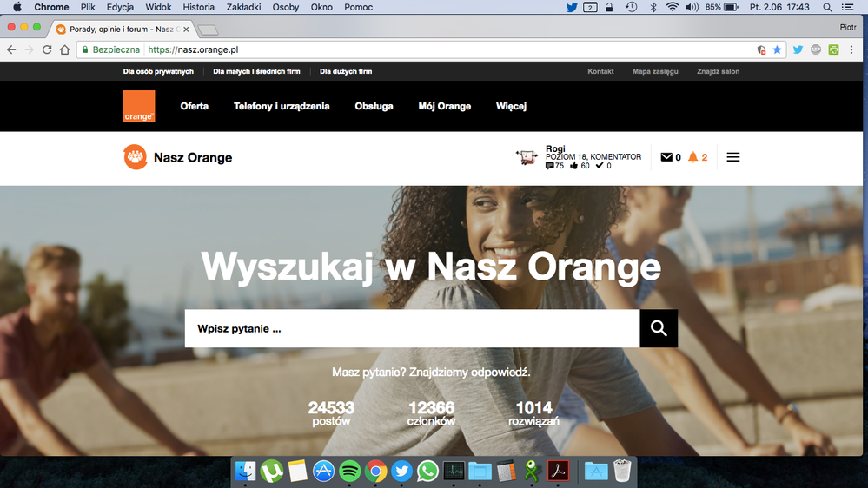Go back with the browser back arrow
This screenshot has width=868, height=488.
(x=11, y=49)
